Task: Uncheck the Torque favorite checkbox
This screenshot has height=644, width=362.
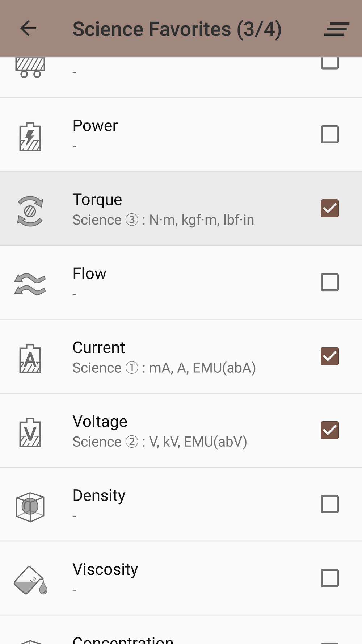Action: coord(330,208)
